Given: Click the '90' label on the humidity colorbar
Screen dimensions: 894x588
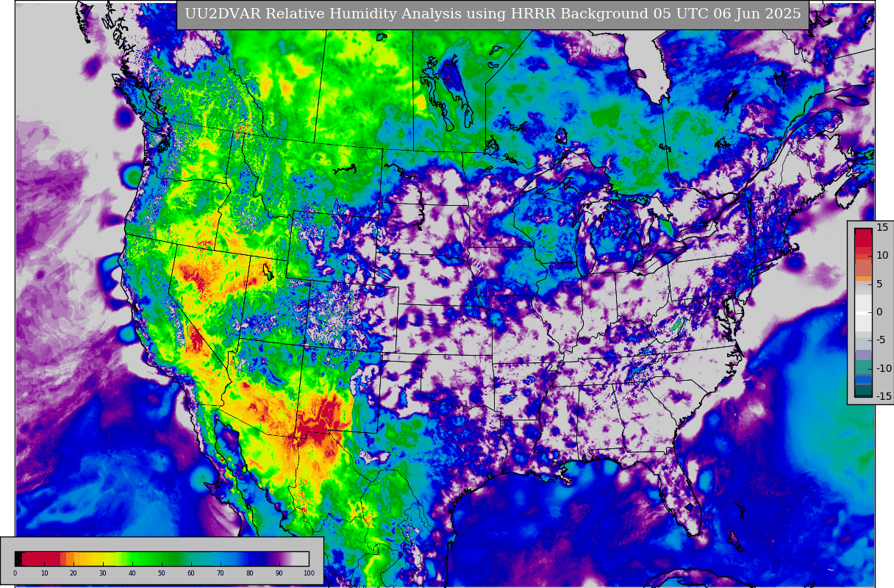Looking at the screenshot, I should tap(279, 573).
